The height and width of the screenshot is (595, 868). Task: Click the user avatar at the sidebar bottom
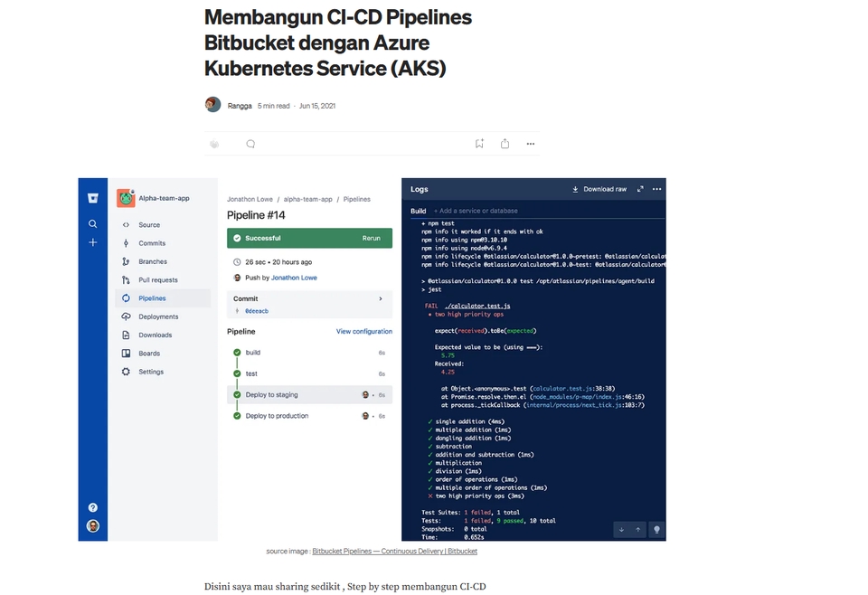(x=92, y=525)
